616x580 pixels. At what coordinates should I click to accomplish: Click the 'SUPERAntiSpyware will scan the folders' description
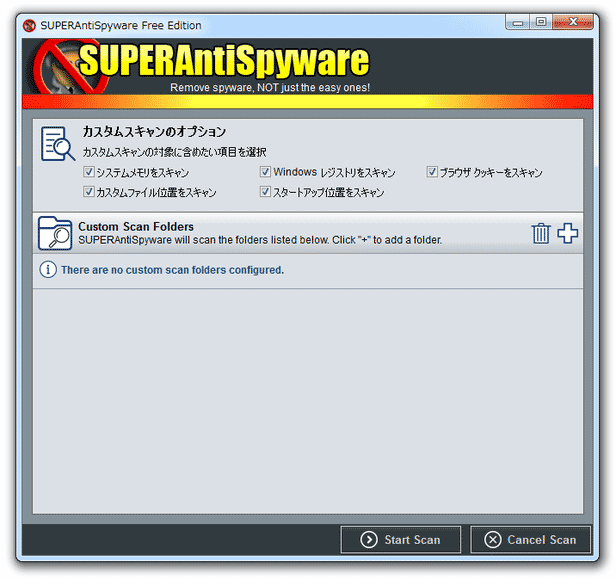tap(260, 240)
